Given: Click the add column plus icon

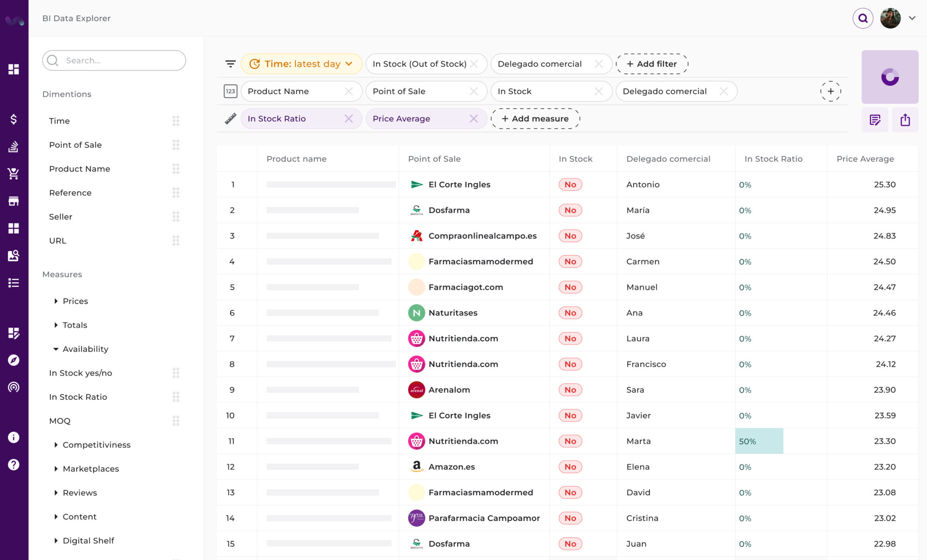Looking at the screenshot, I should (830, 91).
